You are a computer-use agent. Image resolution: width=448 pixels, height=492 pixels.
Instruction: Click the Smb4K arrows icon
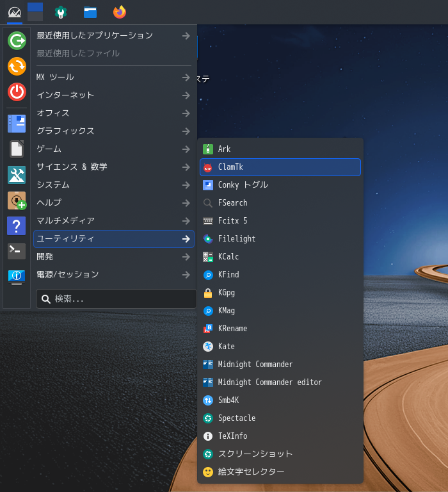coord(208,400)
